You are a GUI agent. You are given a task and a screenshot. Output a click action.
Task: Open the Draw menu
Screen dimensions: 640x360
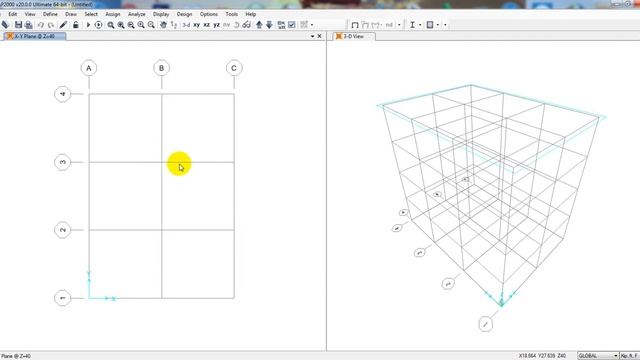[x=71, y=14]
